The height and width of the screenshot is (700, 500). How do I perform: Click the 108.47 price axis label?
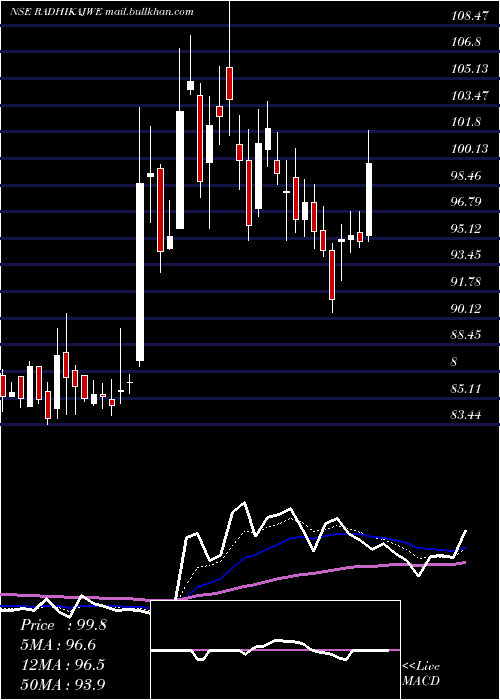[469, 17]
